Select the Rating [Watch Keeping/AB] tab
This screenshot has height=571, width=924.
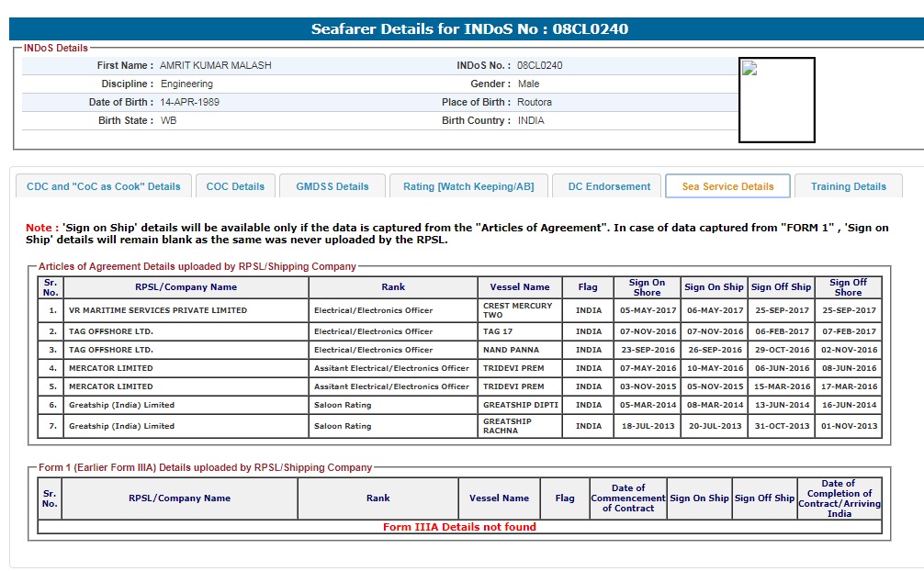pyautogui.click(x=468, y=186)
